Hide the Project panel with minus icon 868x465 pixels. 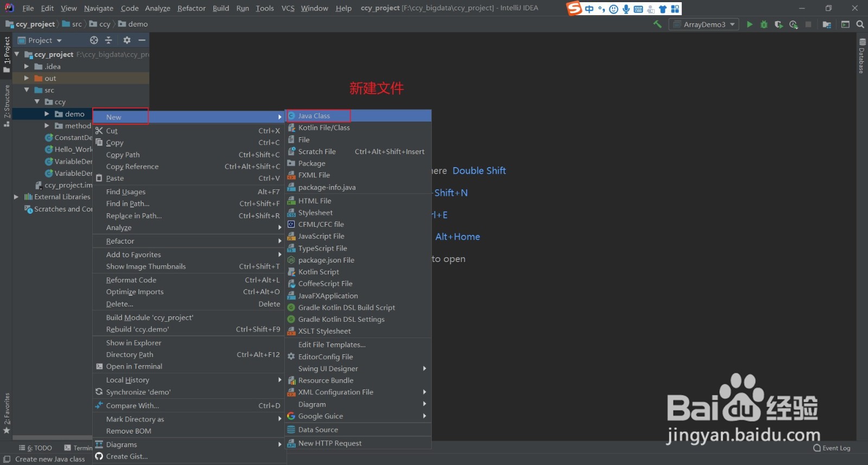point(142,40)
